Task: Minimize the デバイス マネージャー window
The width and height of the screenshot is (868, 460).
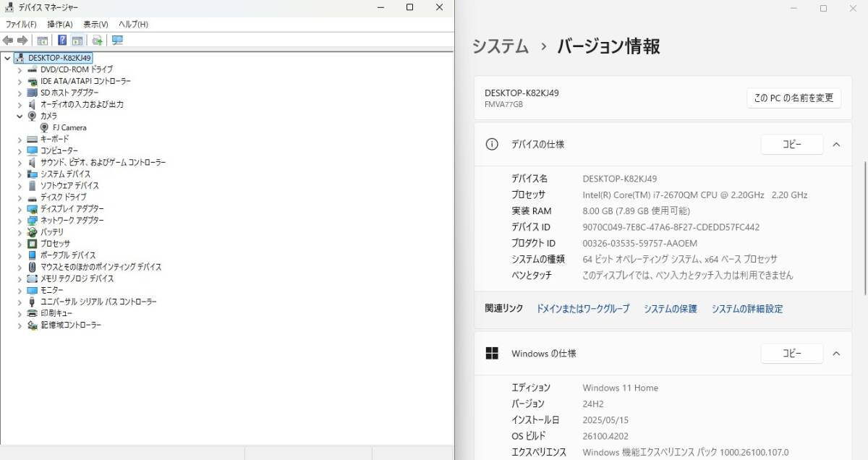Action: (x=381, y=7)
